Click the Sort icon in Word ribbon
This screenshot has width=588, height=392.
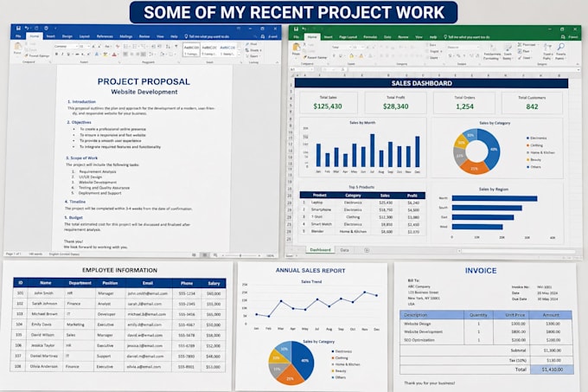point(169,46)
